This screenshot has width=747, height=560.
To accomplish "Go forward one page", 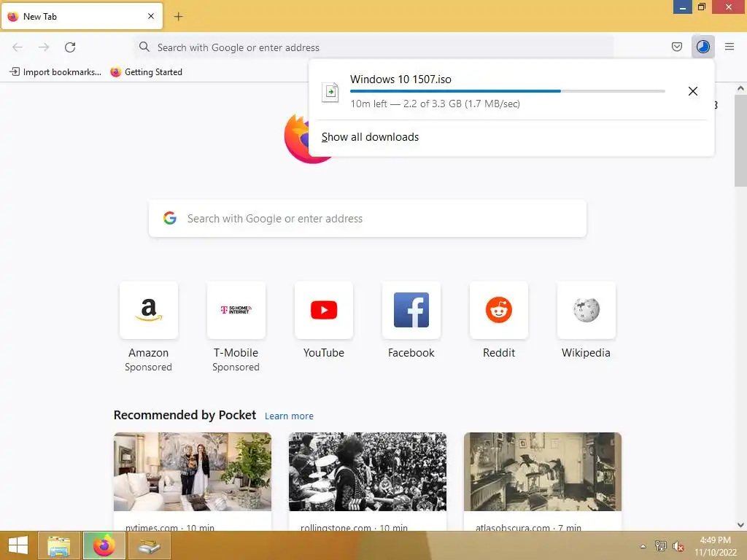I will click(x=44, y=47).
